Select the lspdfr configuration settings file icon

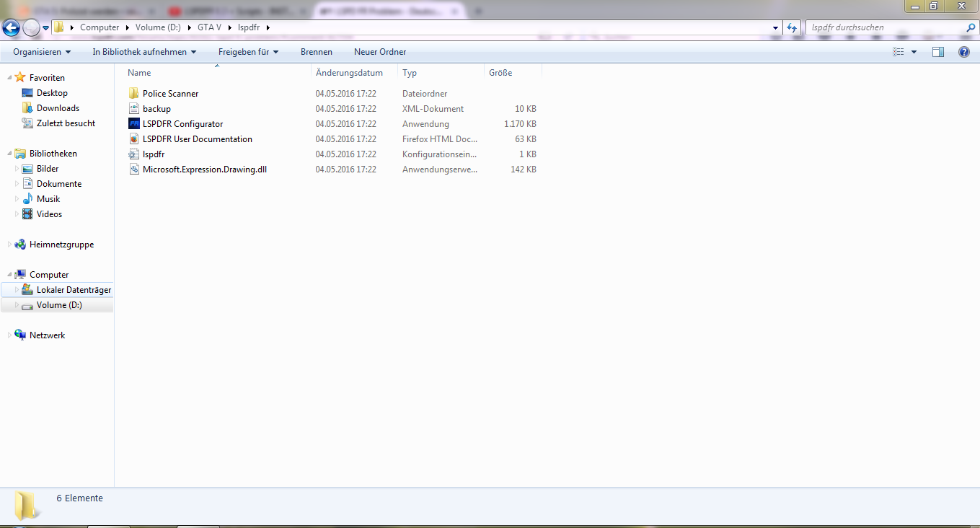pyautogui.click(x=133, y=154)
